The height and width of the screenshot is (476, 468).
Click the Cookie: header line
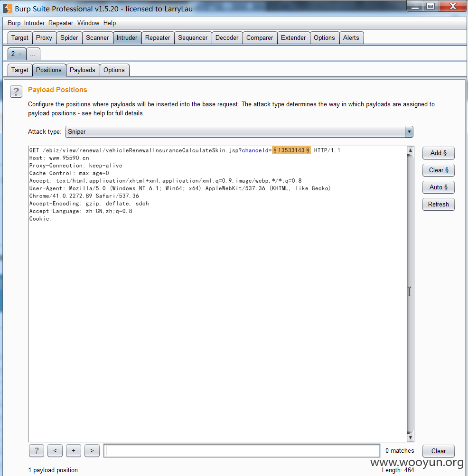click(x=41, y=219)
